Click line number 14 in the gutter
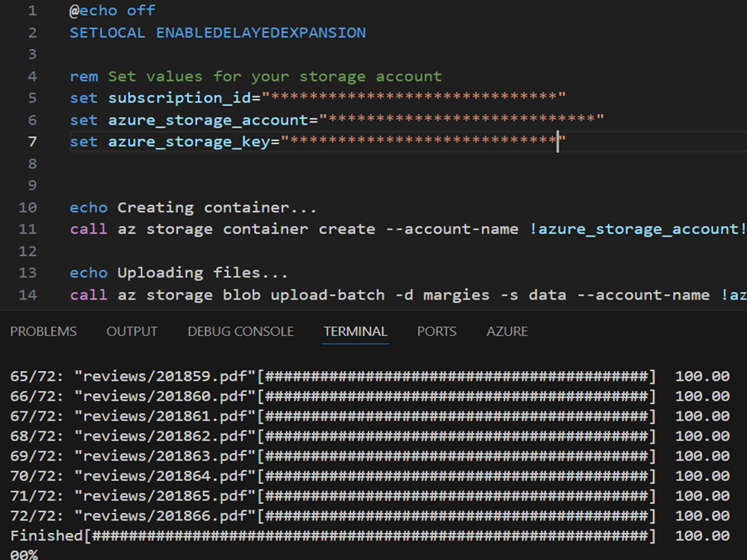The height and width of the screenshot is (560, 747). [x=28, y=295]
